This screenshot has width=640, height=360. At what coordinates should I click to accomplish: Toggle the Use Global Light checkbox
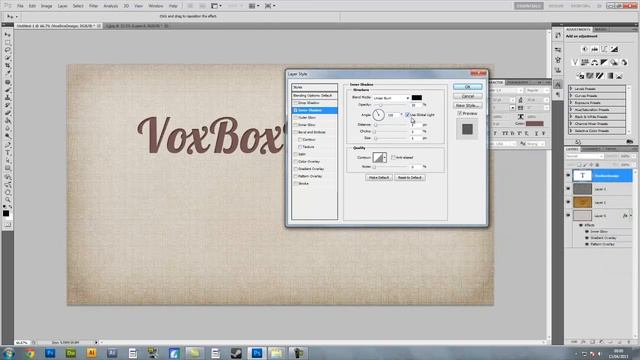click(407, 115)
